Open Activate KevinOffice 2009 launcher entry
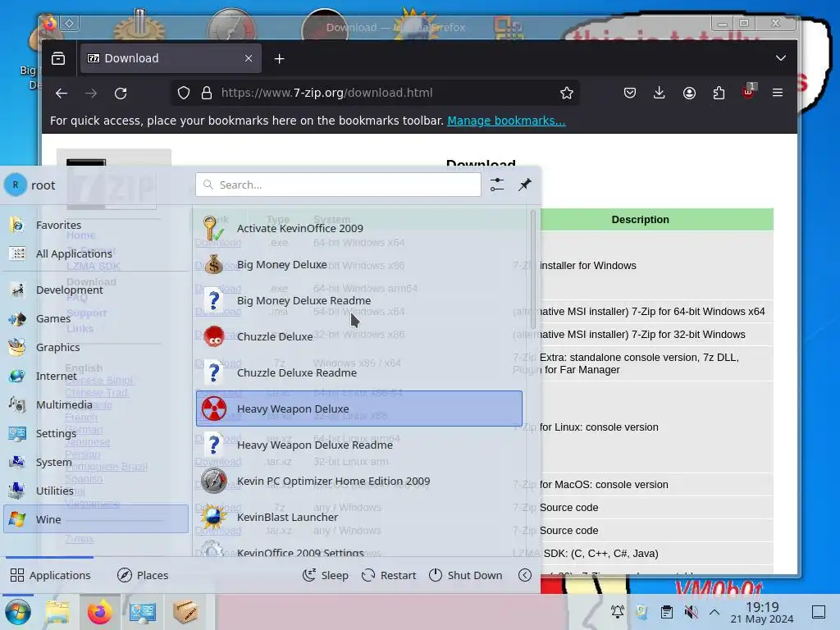The width and height of the screenshot is (840, 630). [359, 228]
